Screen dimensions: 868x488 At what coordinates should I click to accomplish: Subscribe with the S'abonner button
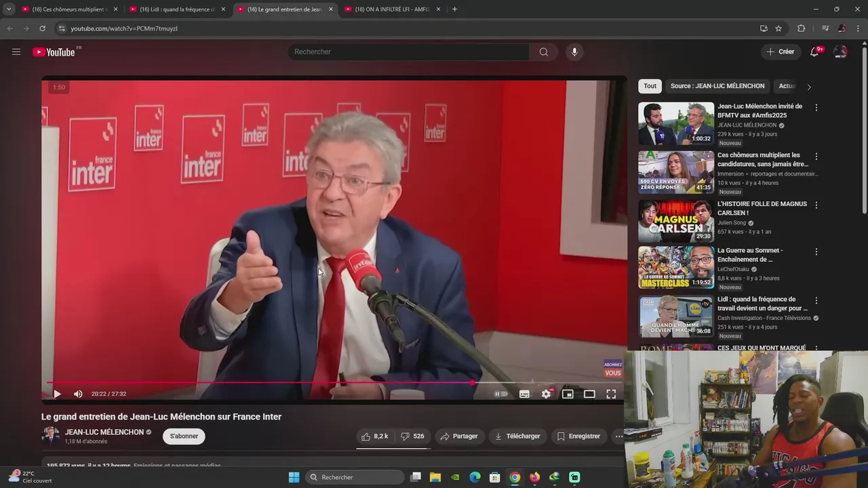coord(184,436)
